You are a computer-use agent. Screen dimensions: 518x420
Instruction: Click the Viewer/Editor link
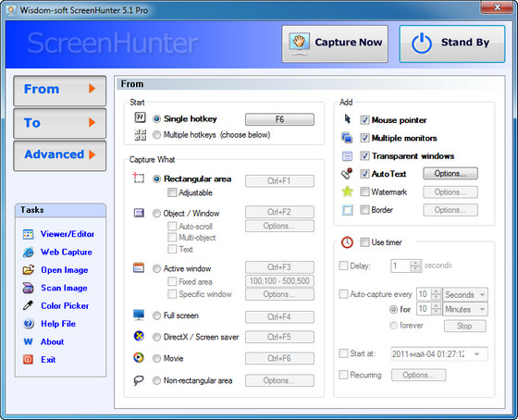click(x=68, y=234)
